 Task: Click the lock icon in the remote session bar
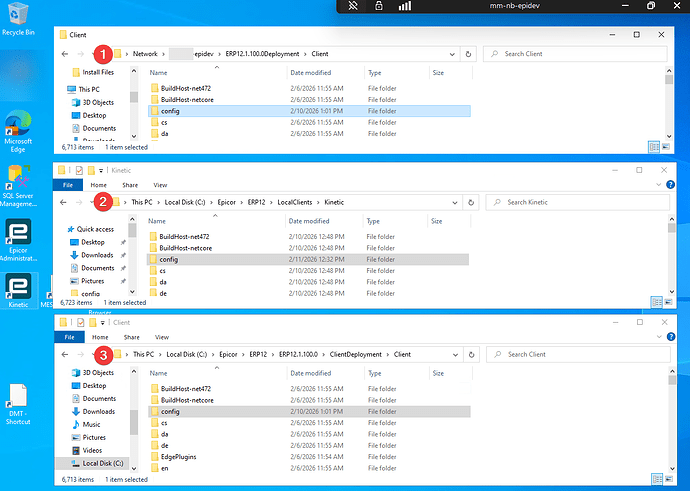pos(378,6)
